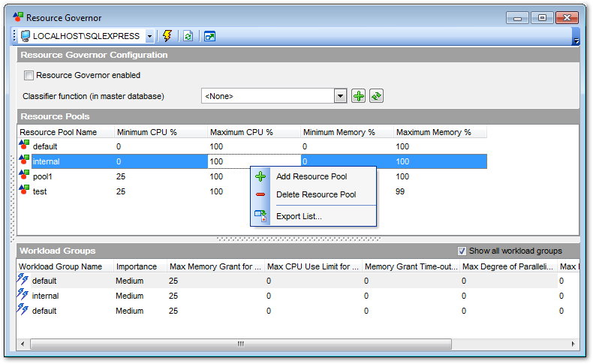Sort by Workload Group Name column header
This screenshot has height=364, width=593.
(x=65, y=266)
